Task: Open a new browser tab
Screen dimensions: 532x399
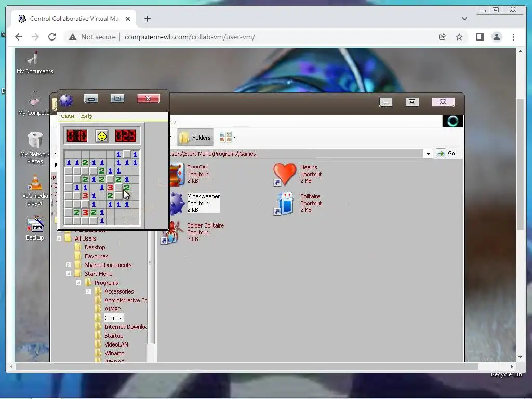Action: pyautogui.click(x=147, y=19)
